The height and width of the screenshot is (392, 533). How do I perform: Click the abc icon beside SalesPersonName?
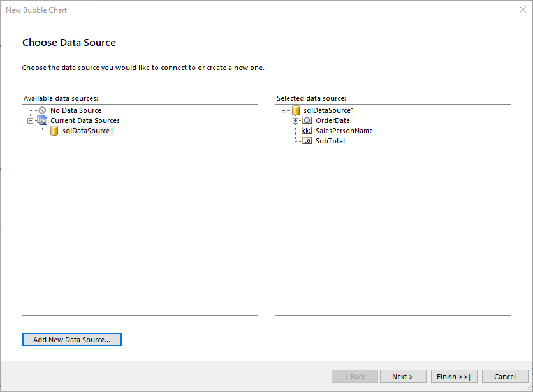click(x=307, y=131)
